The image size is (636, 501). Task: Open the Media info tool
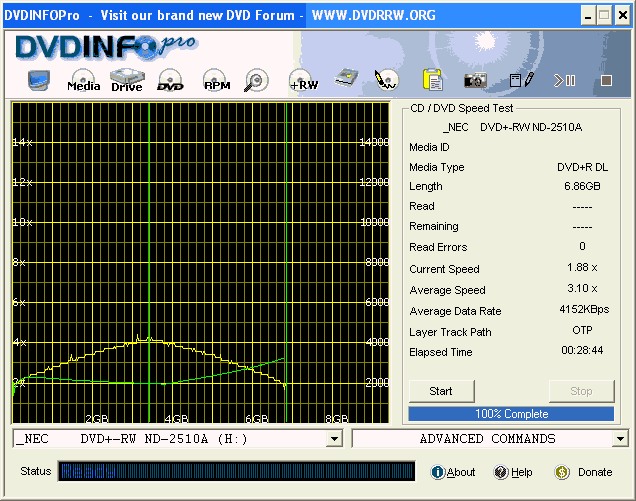83,81
